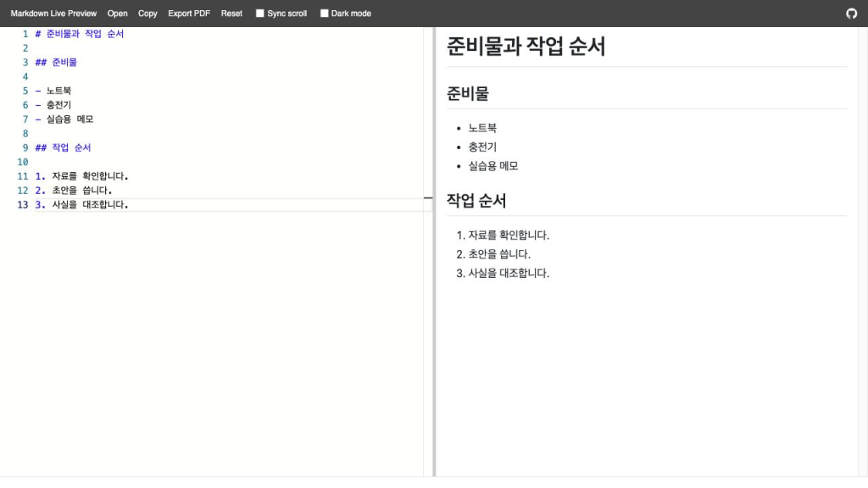Click preview item '자료를 확인합니다.'
Viewport: 868px width, 488px height.
coord(509,236)
